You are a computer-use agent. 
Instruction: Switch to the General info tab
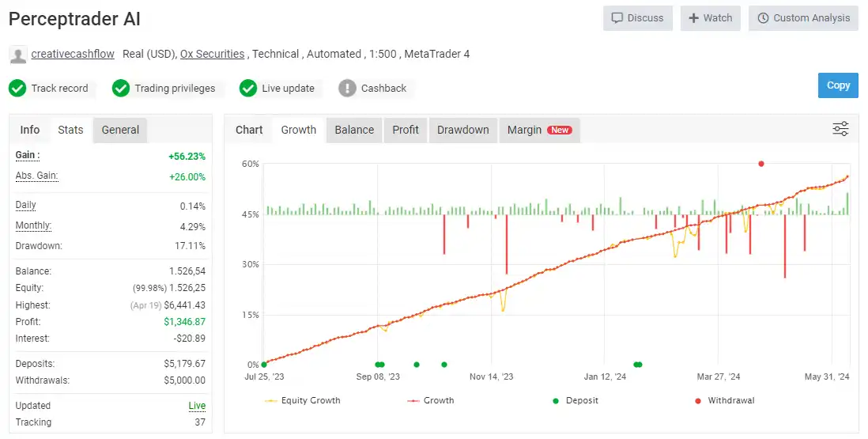click(x=120, y=130)
